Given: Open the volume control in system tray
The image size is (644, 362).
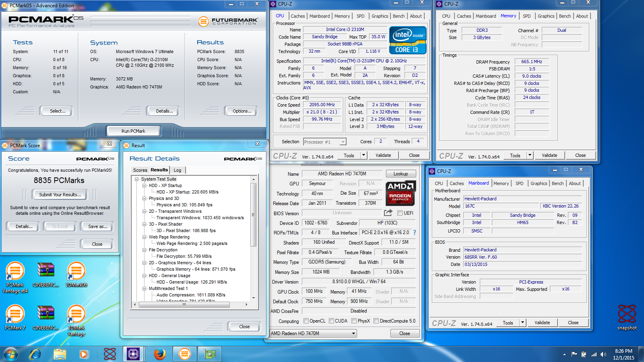Looking at the screenshot, I should point(603,354).
